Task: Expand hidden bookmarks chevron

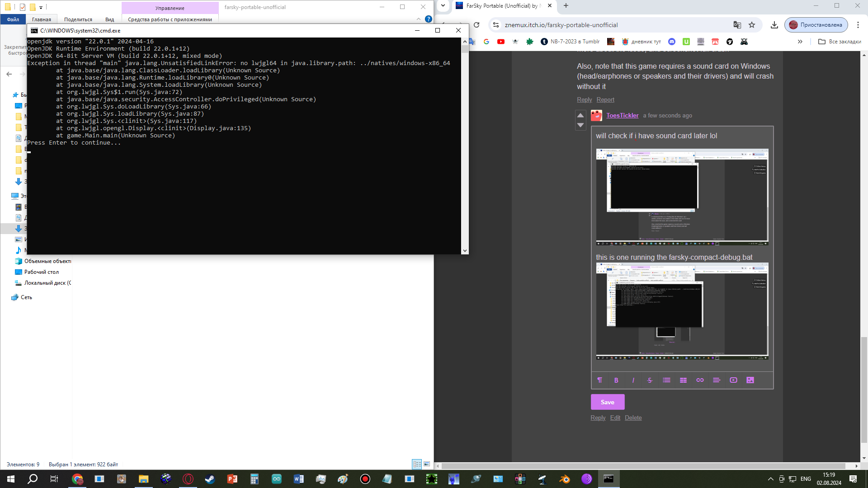Action: point(800,42)
